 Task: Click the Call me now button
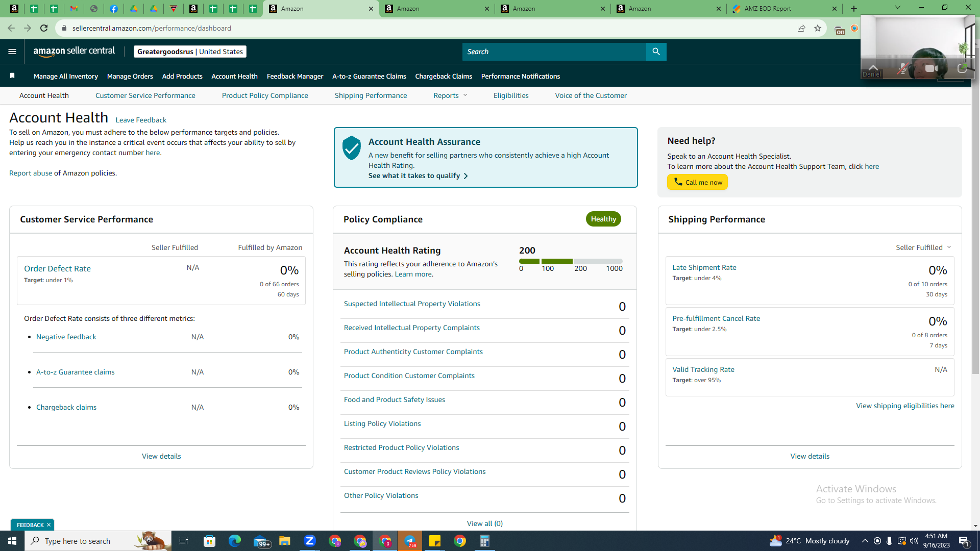point(697,182)
